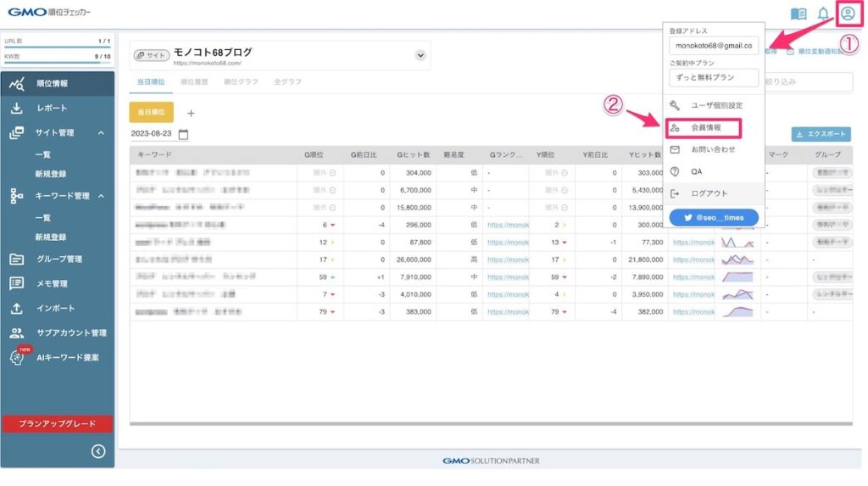This screenshot has height=486, width=868.
Task: Select ユーザ個別設定 in the account menu
Action: coord(714,105)
